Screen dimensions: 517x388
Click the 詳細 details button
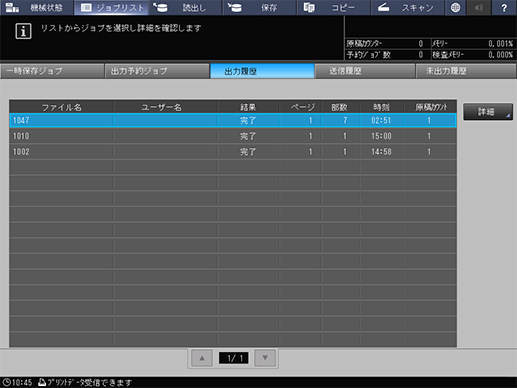(488, 112)
